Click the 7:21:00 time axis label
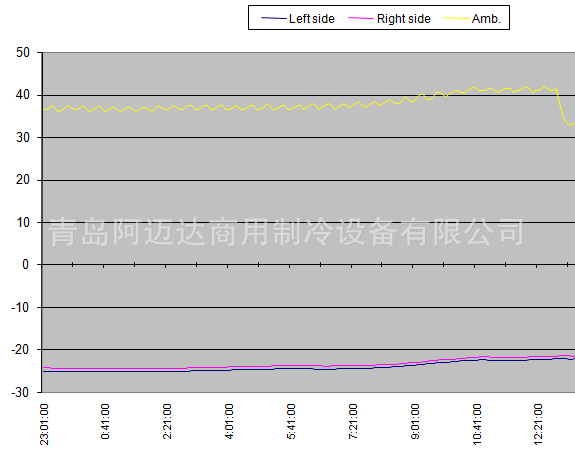Viewport: 575px width, 454px height. [x=352, y=421]
